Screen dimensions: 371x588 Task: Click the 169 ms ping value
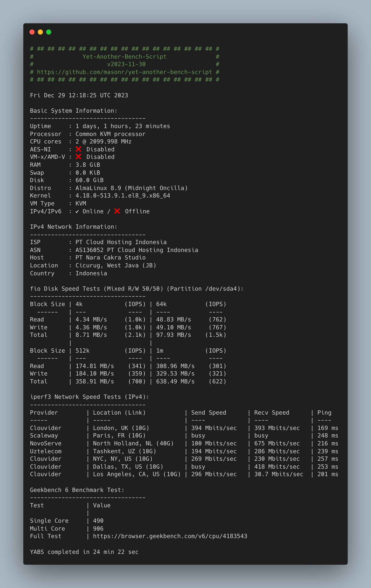[328, 428]
